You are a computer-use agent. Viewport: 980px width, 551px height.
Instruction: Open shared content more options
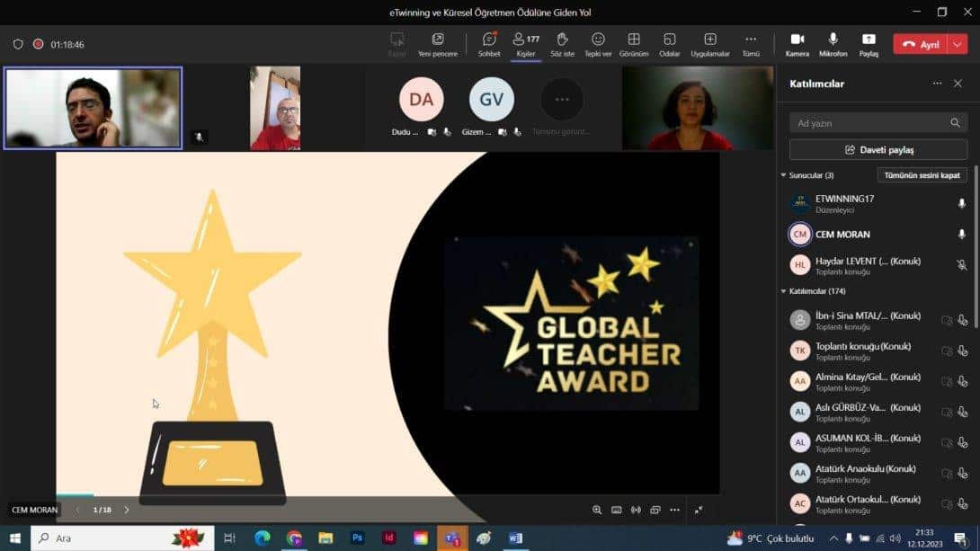(674, 510)
